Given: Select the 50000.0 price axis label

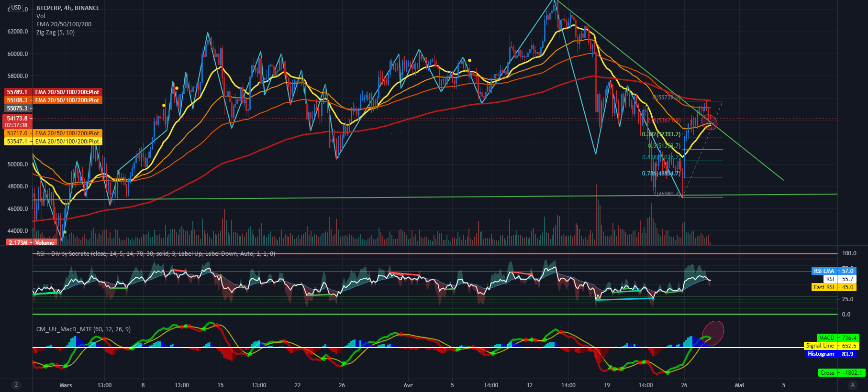Looking at the screenshot, I should click(18, 164).
